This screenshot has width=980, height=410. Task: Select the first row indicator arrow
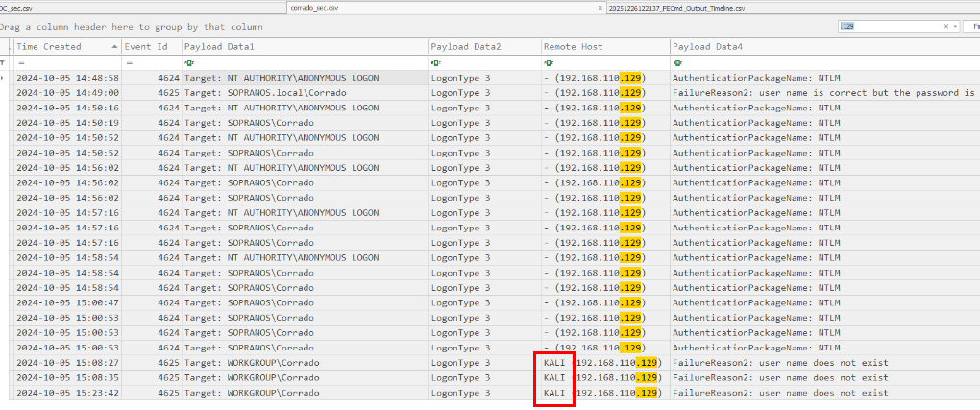coord(5,78)
